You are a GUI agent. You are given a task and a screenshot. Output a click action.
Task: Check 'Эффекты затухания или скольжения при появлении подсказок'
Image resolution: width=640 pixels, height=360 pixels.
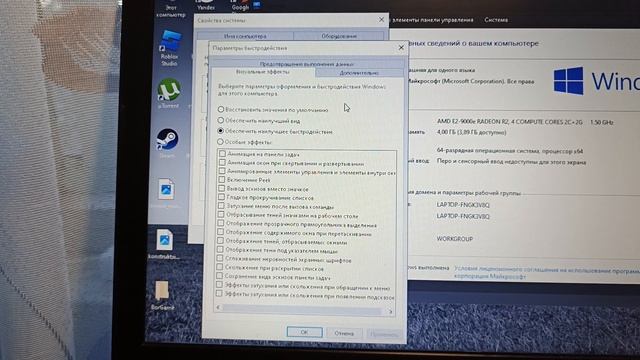(x=219, y=293)
